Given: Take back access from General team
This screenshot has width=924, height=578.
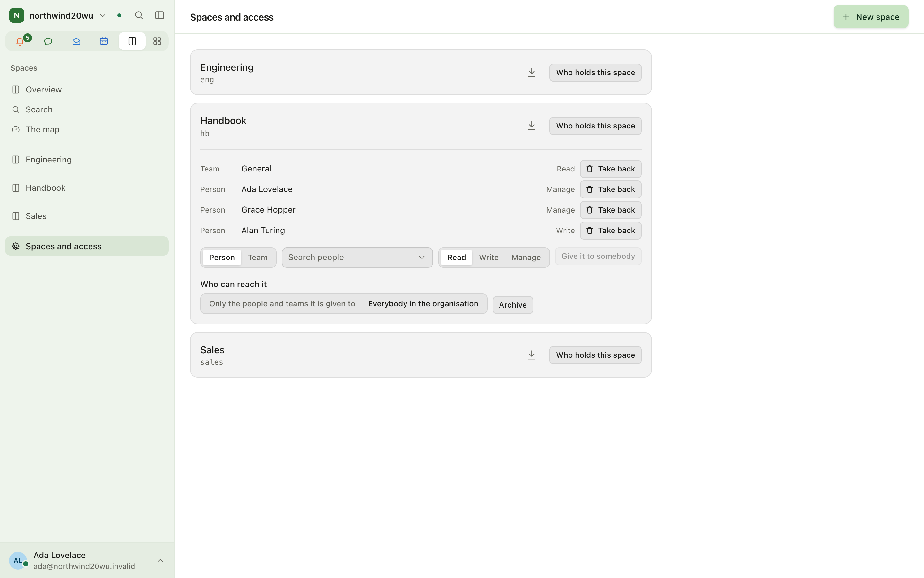Looking at the screenshot, I should (x=611, y=169).
